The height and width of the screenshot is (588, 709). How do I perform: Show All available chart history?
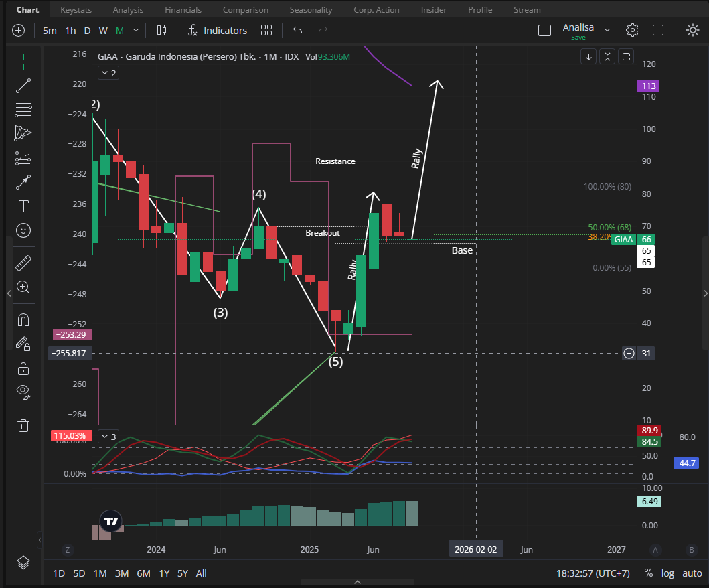(202, 573)
